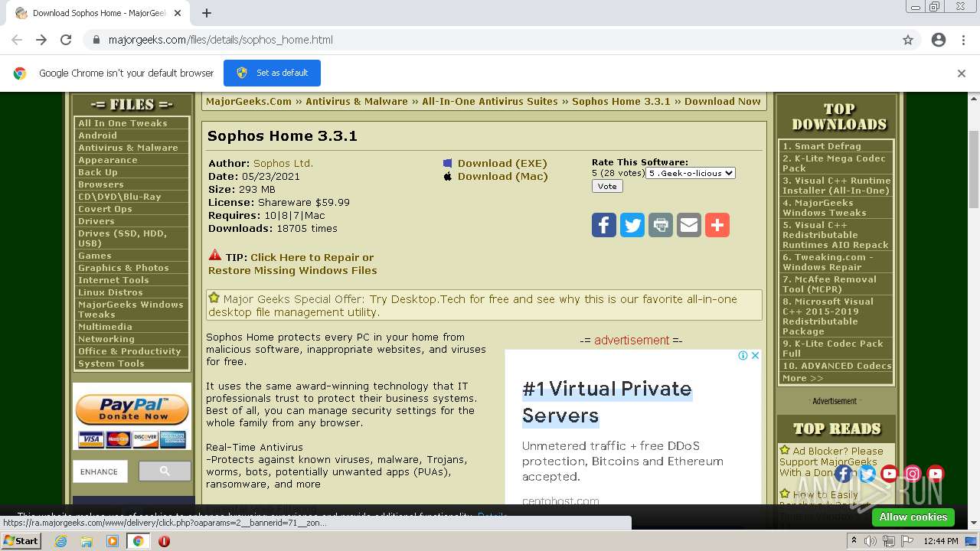Share page via Twitter icon
The width and height of the screenshot is (980, 551).
[x=632, y=225]
